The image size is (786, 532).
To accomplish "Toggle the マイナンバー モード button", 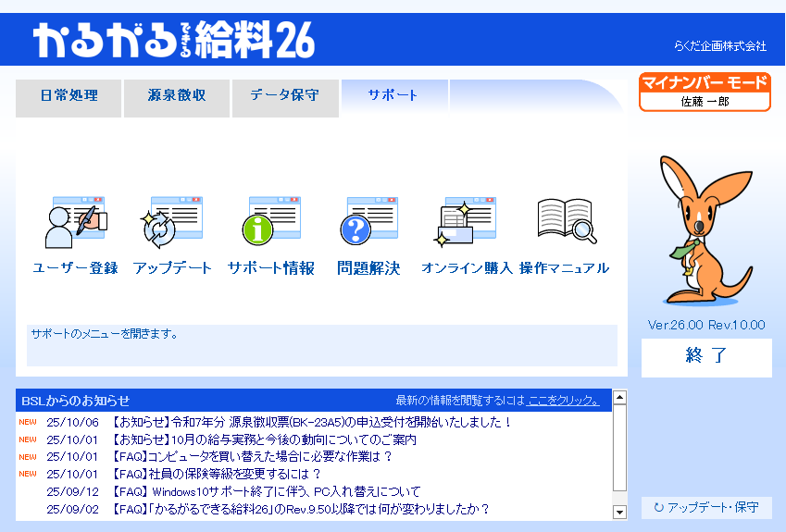I will 705,92.
